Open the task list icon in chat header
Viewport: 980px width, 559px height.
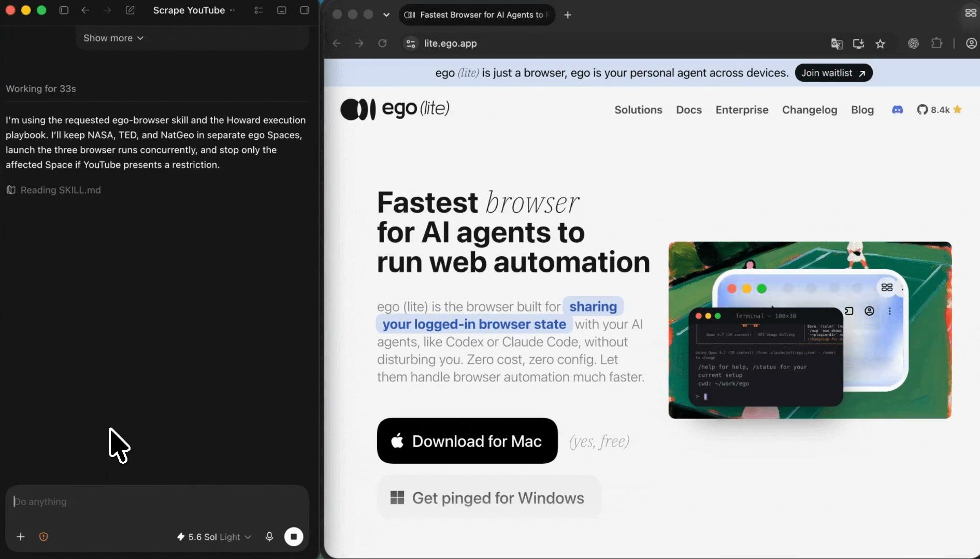click(x=258, y=10)
